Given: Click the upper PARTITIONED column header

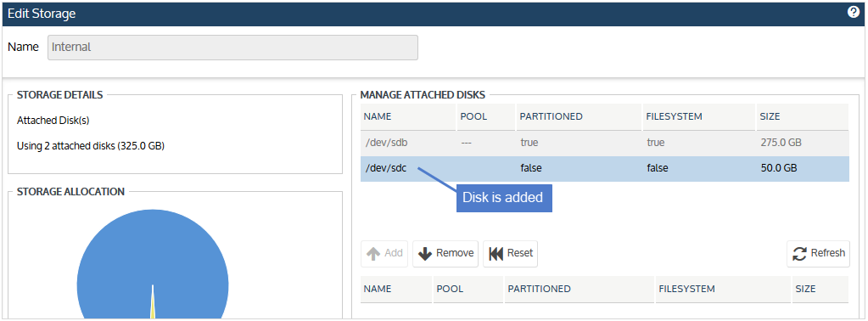Looking at the screenshot, I should (x=579, y=117).
